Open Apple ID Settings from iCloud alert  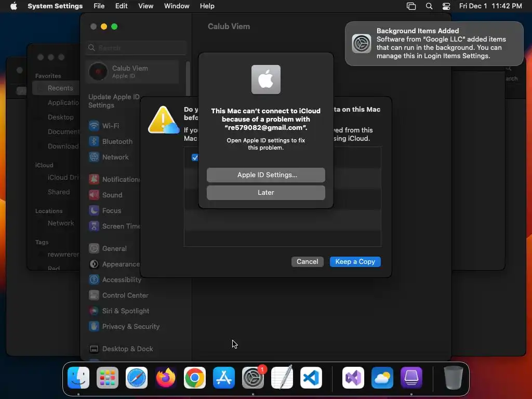(265, 175)
